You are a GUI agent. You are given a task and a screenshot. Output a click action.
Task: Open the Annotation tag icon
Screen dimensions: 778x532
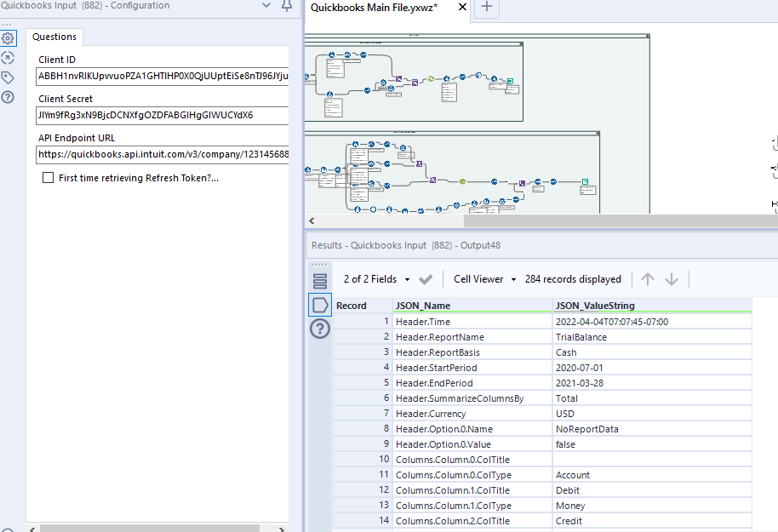pyautogui.click(x=8, y=77)
